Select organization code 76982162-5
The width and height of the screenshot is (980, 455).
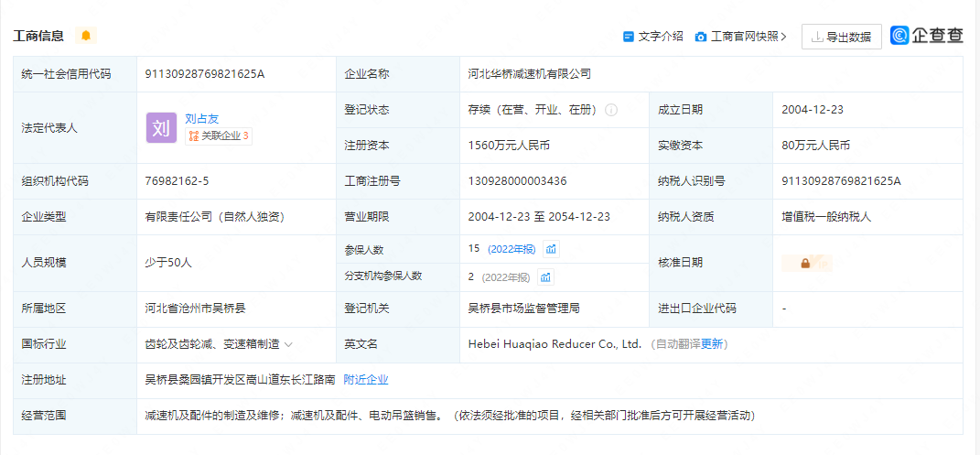coord(177,181)
